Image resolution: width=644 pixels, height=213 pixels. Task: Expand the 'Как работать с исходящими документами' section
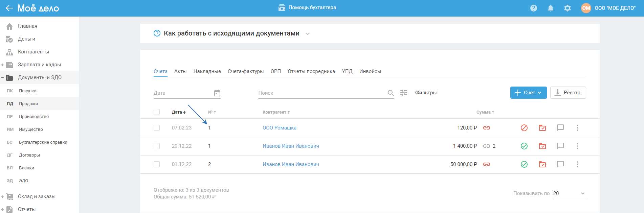308,34
